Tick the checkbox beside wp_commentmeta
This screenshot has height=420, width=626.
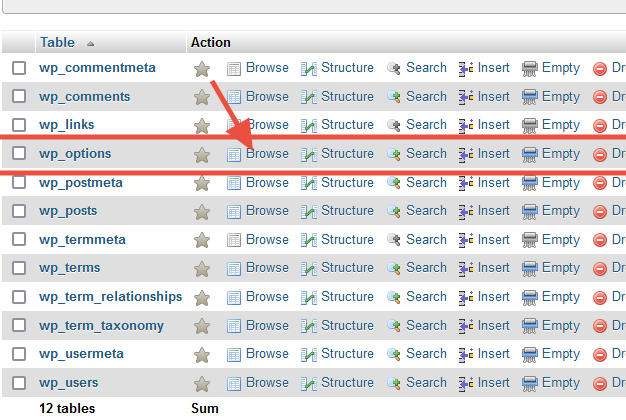[x=19, y=68]
